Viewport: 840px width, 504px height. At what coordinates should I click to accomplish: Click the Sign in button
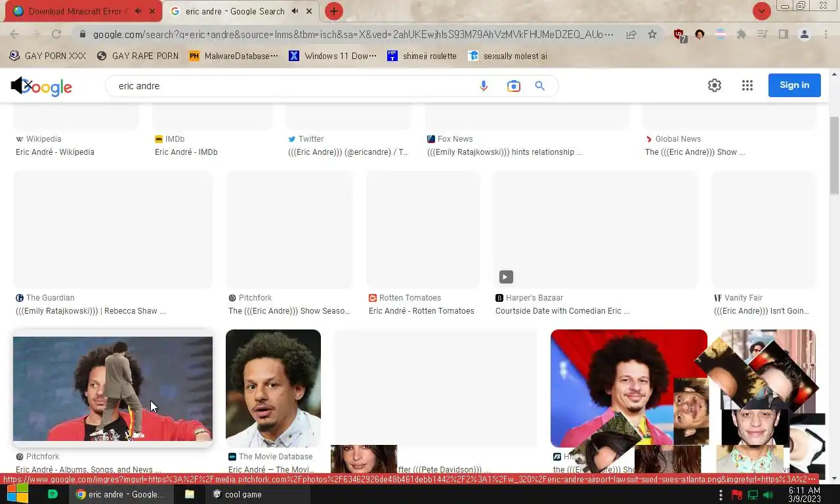coord(794,85)
